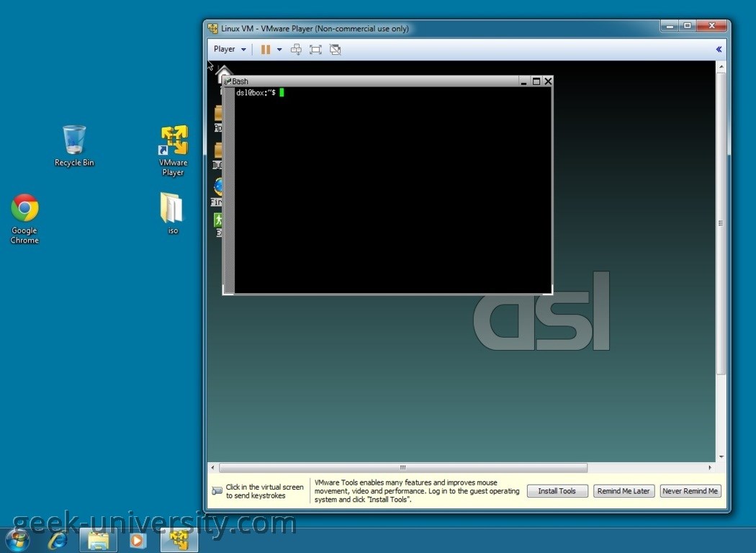The width and height of the screenshot is (756, 553).
Task: Select the iso folder on the desktop
Action: click(x=173, y=214)
